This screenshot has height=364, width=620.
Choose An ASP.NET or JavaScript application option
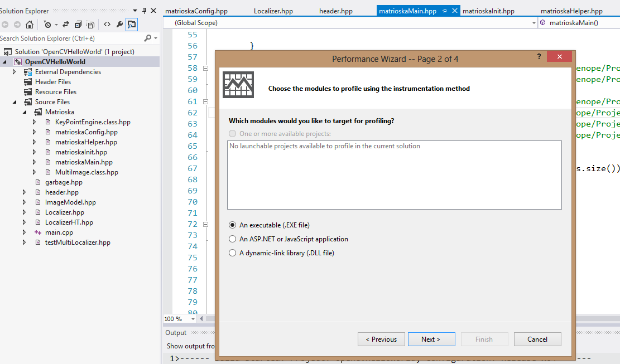click(232, 239)
